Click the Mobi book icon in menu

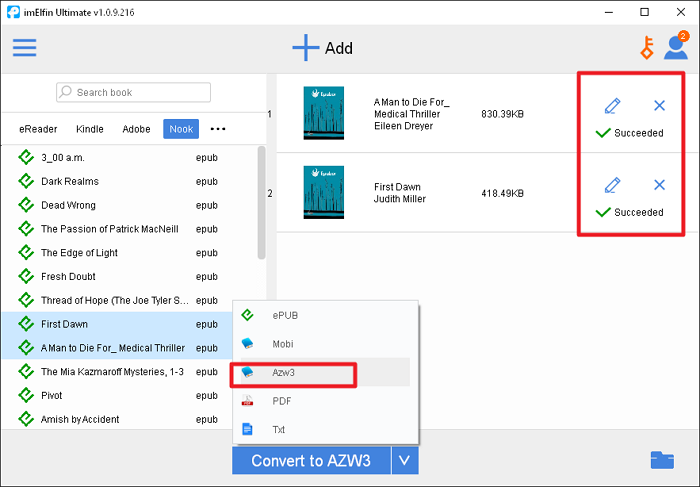click(x=247, y=344)
